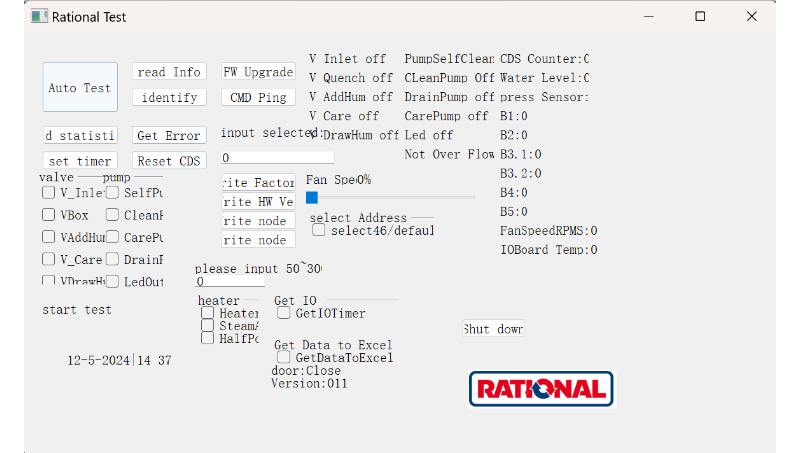The width and height of the screenshot is (800, 453).
Task: Start the Auto Test
Action: click(80, 88)
